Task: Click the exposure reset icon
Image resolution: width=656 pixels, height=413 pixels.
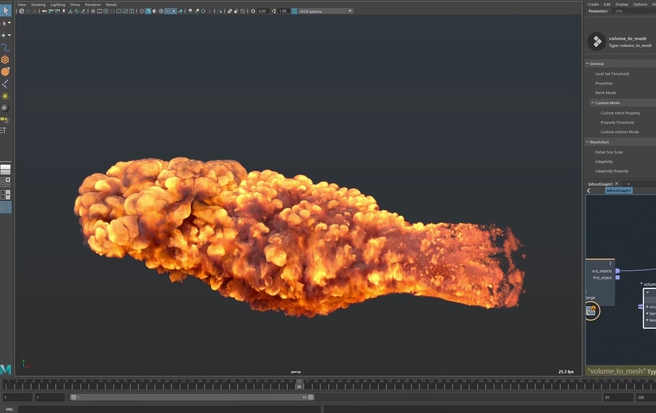Action: 253,11
